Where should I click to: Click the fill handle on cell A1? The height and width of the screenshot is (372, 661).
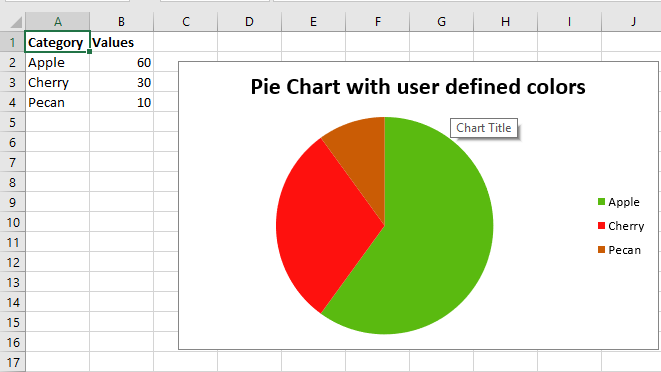tap(89, 51)
